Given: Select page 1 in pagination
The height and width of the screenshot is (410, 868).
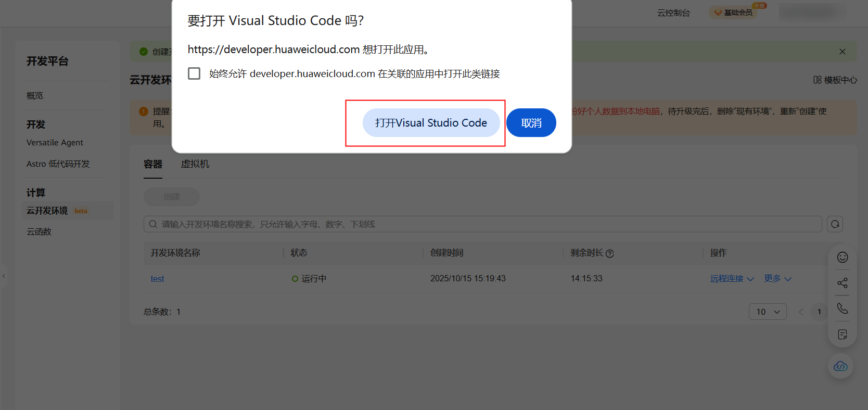Looking at the screenshot, I should click(819, 312).
